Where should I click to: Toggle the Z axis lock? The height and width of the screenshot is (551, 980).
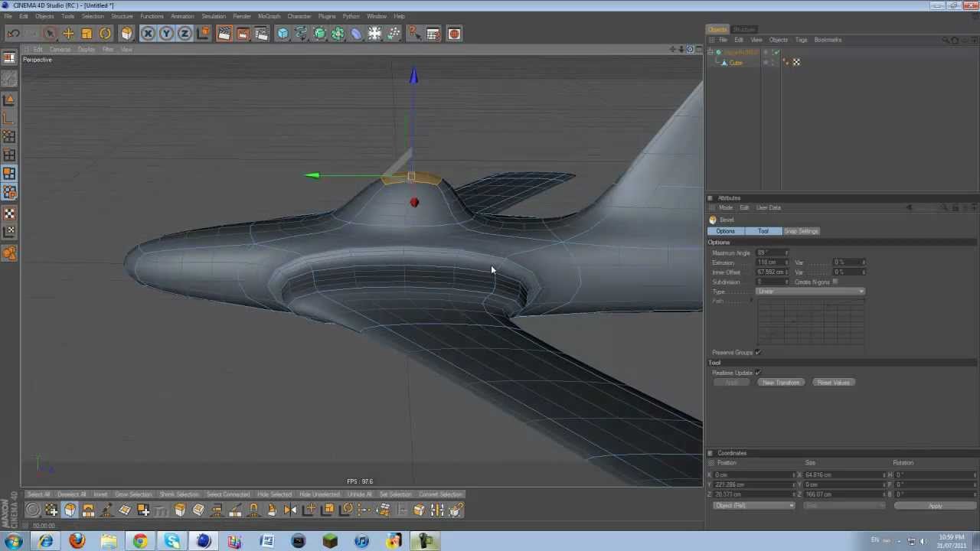[x=185, y=34]
